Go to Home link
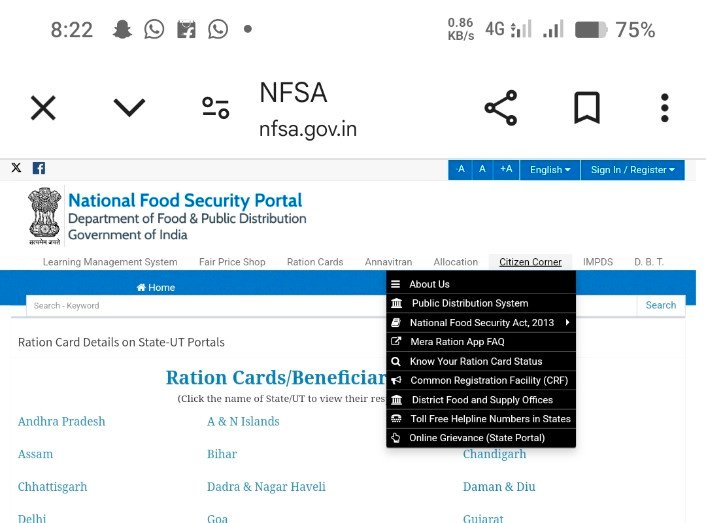This screenshot has width=706, height=523. point(156,287)
